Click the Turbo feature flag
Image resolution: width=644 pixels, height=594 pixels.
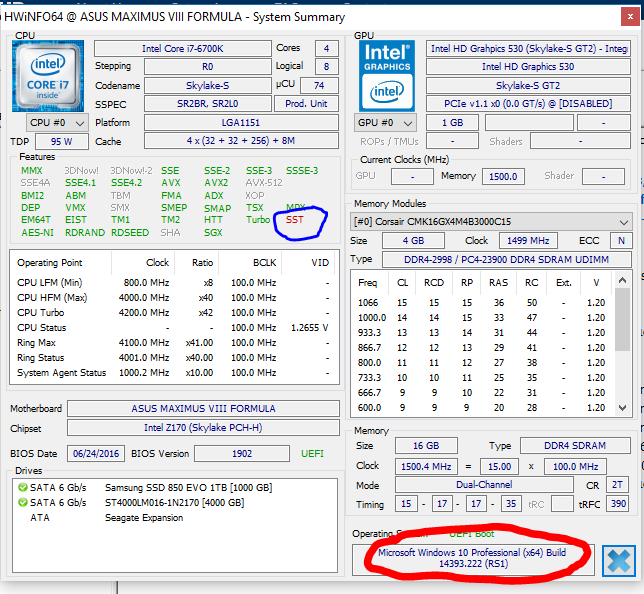click(x=258, y=220)
